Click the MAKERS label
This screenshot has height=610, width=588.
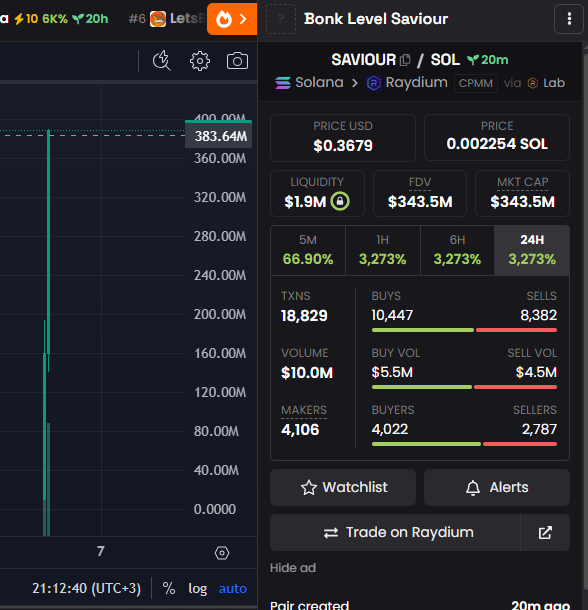[304, 410]
